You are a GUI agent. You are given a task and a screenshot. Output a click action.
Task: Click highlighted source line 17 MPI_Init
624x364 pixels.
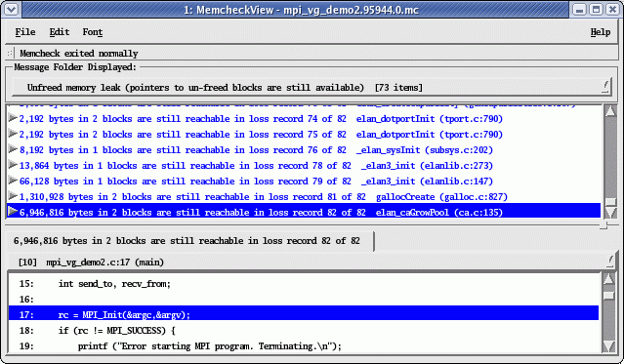[304, 313]
